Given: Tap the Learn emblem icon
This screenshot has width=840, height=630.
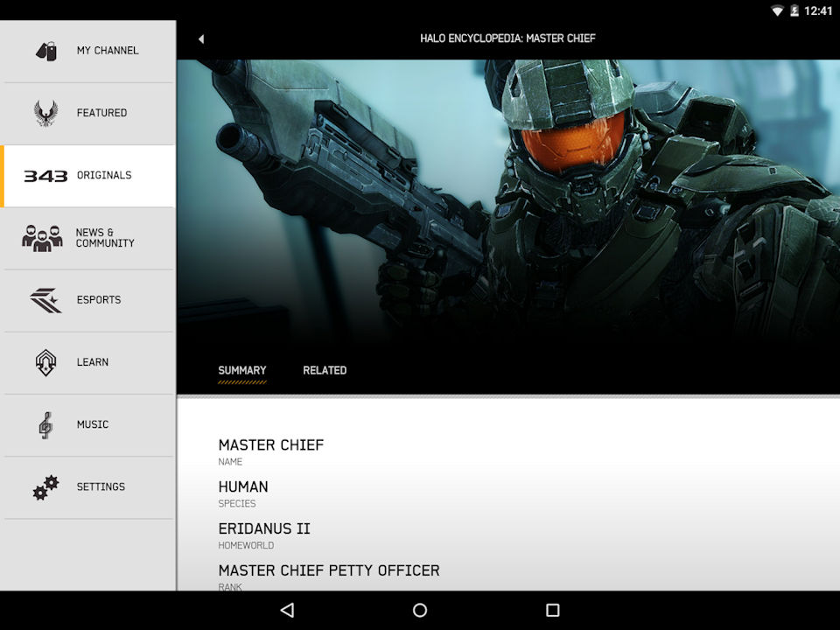Looking at the screenshot, I should (x=45, y=362).
